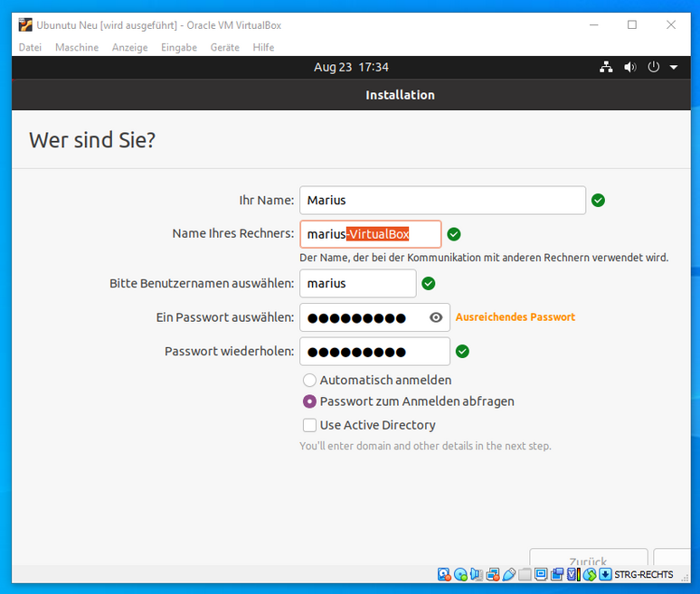This screenshot has height=594, width=700.
Task: Expand the Ubuntu system menu arrow
Action: tap(674, 67)
